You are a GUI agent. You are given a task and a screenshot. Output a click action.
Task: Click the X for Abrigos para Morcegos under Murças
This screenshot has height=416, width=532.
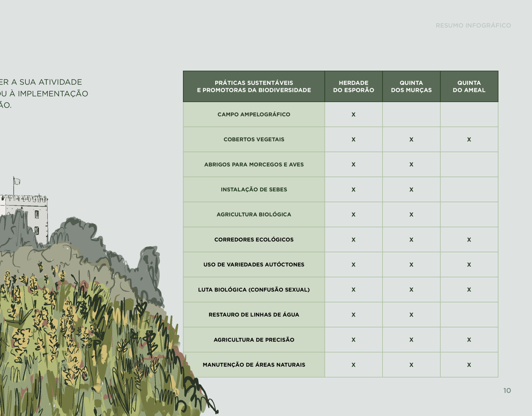(x=411, y=165)
